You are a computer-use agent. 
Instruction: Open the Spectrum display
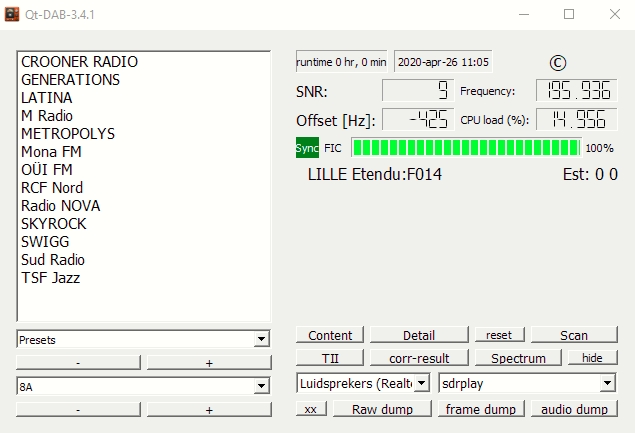coord(518,358)
